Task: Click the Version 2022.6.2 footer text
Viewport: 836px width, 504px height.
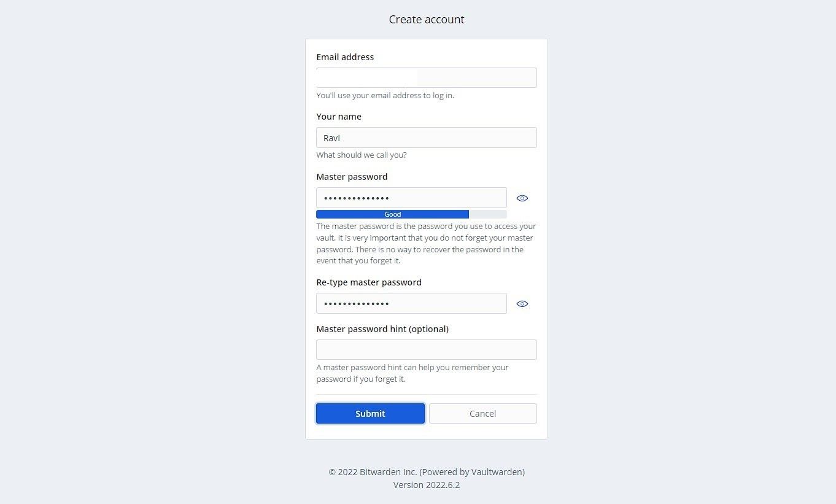Action: click(427, 485)
